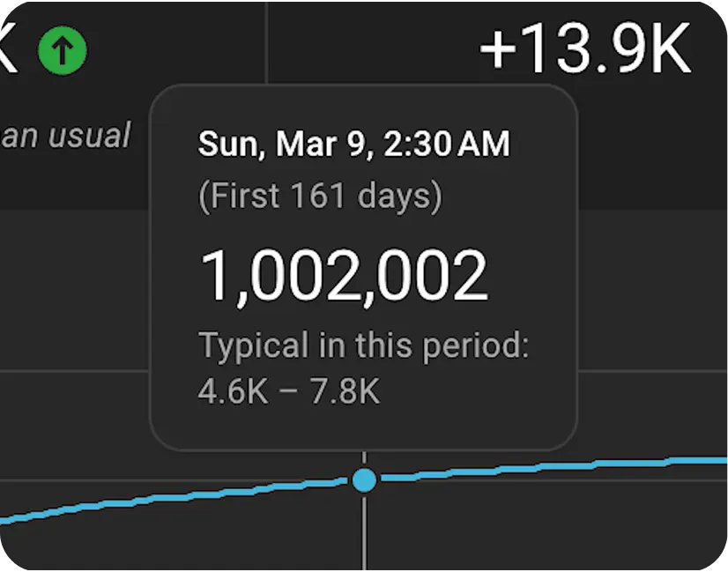Click the vertical crosshair line below the marker
Image resolution: width=728 pixels, height=572 pixels.
tap(364, 531)
